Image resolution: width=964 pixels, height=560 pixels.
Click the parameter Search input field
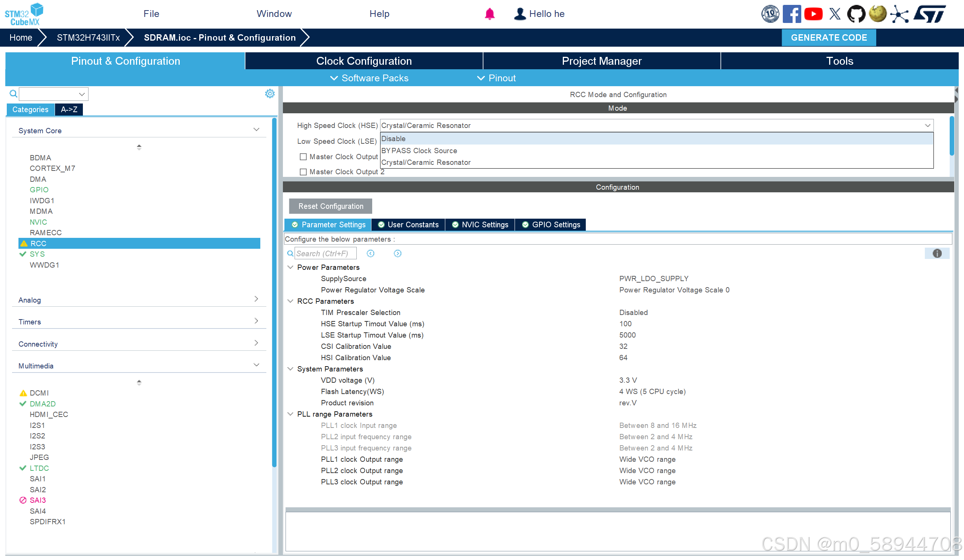(x=325, y=253)
